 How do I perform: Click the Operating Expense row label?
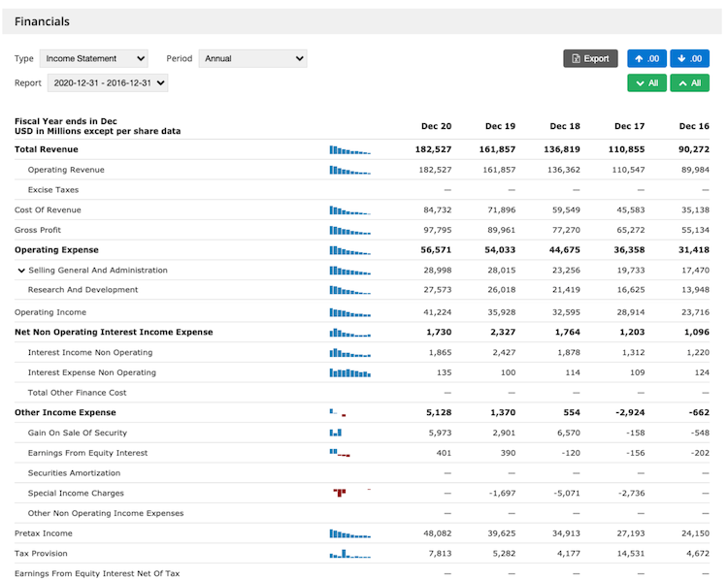point(56,250)
